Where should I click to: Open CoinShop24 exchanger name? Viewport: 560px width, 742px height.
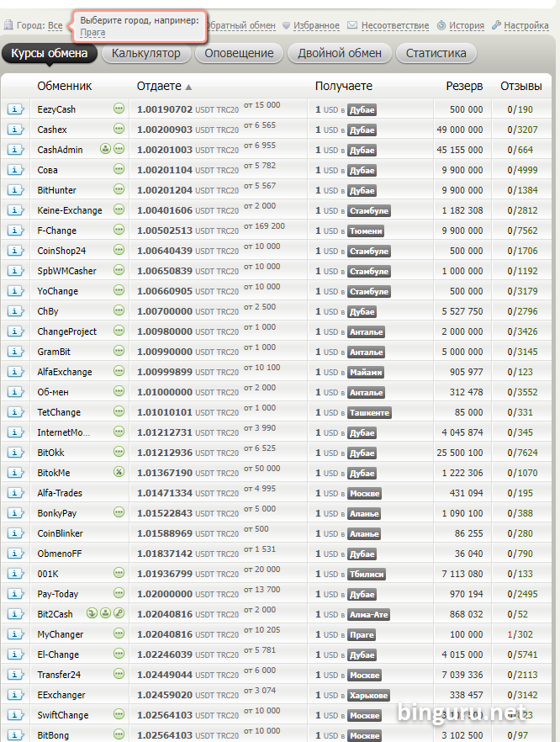[61, 251]
